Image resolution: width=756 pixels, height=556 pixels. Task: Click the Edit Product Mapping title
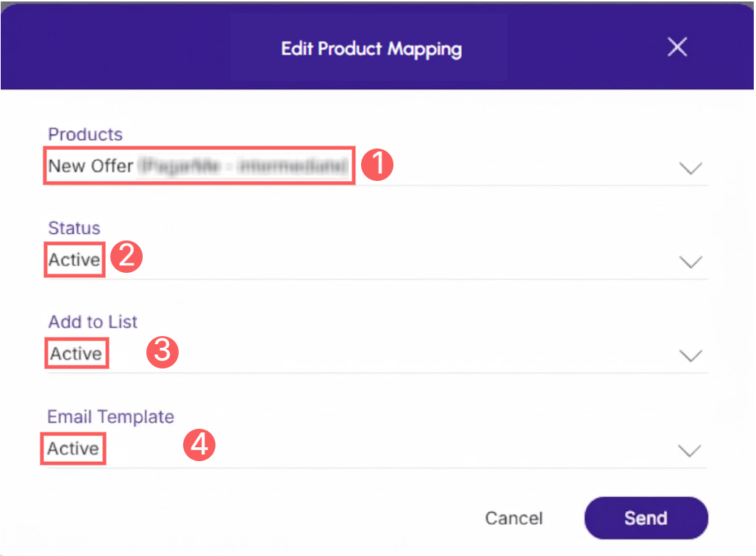coord(371,49)
